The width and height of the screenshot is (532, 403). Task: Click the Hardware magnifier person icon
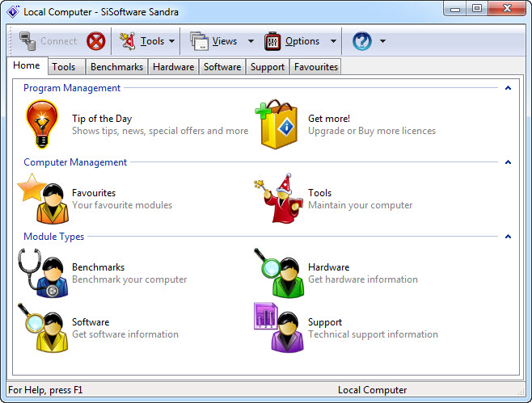(279, 273)
